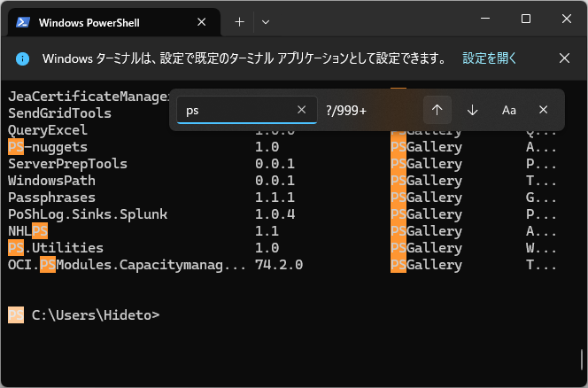
Task: Click the ServerPrepTools module name
Action: (x=67, y=164)
